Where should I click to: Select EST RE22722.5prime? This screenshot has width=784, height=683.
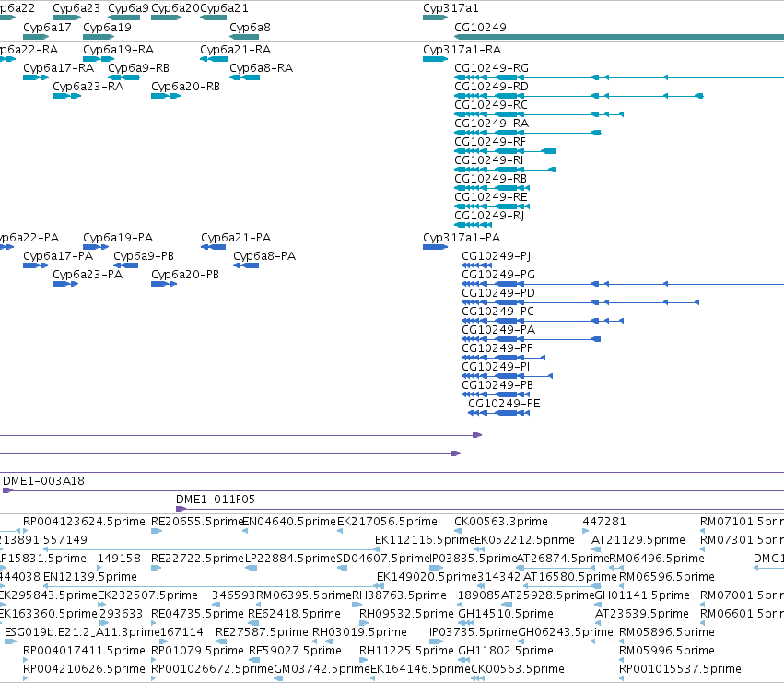[x=197, y=559]
